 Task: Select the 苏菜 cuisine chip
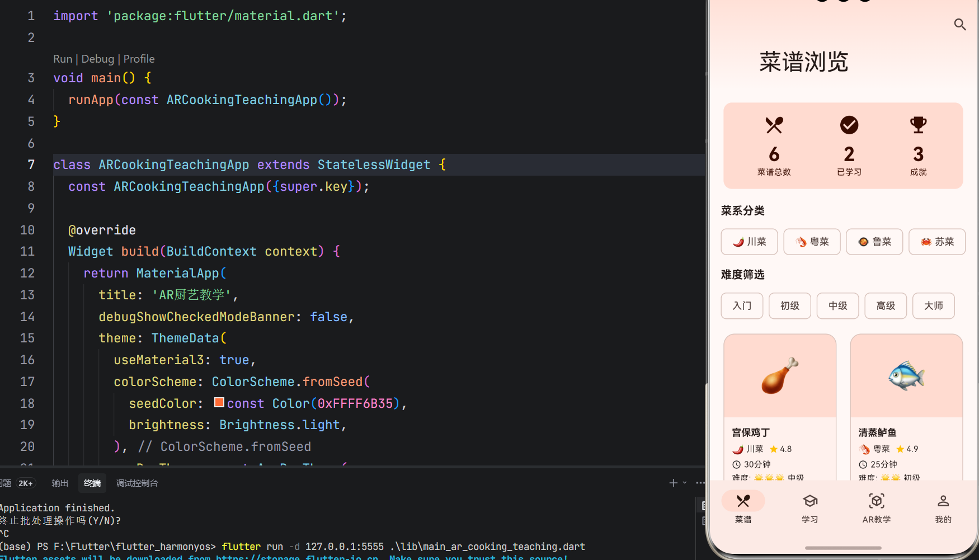pyautogui.click(x=937, y=242)
